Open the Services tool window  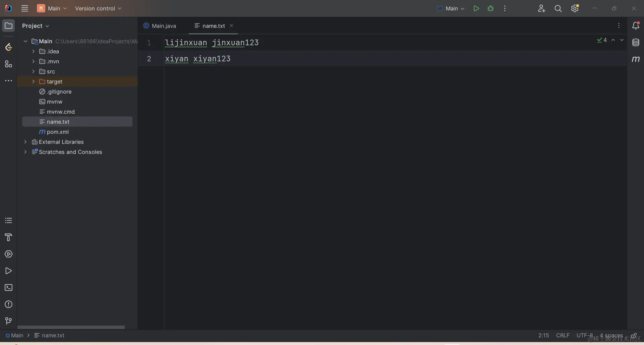pyautogui.click(x=9, y=254)
